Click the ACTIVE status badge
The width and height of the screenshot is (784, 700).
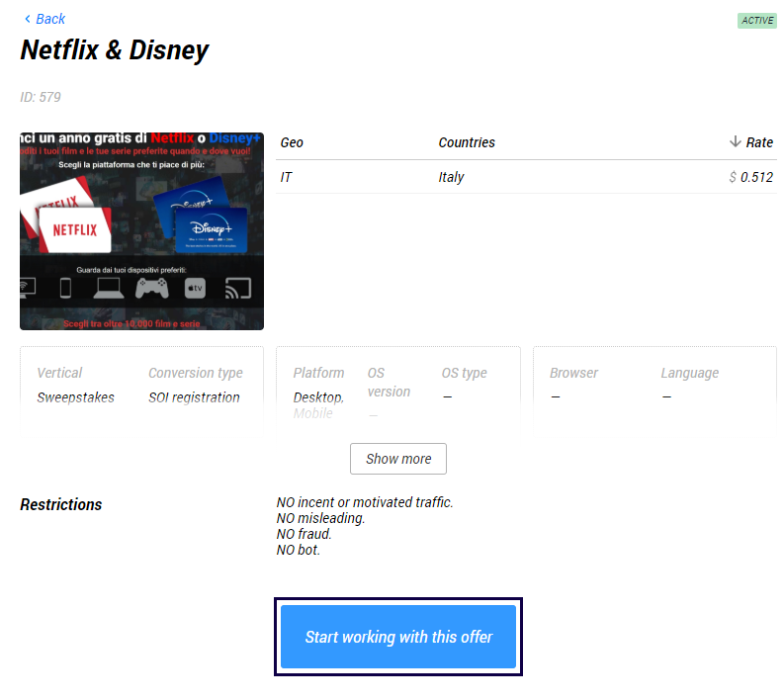point(756,20)
